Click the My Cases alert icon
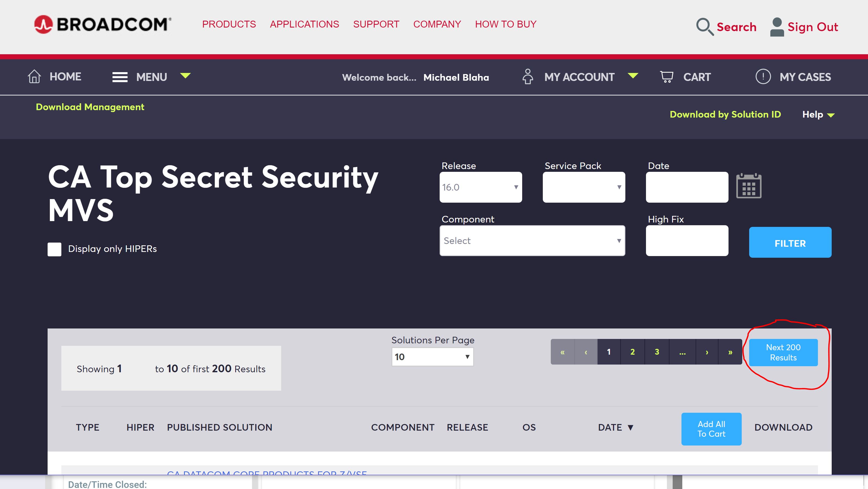 tap(763, 77)
